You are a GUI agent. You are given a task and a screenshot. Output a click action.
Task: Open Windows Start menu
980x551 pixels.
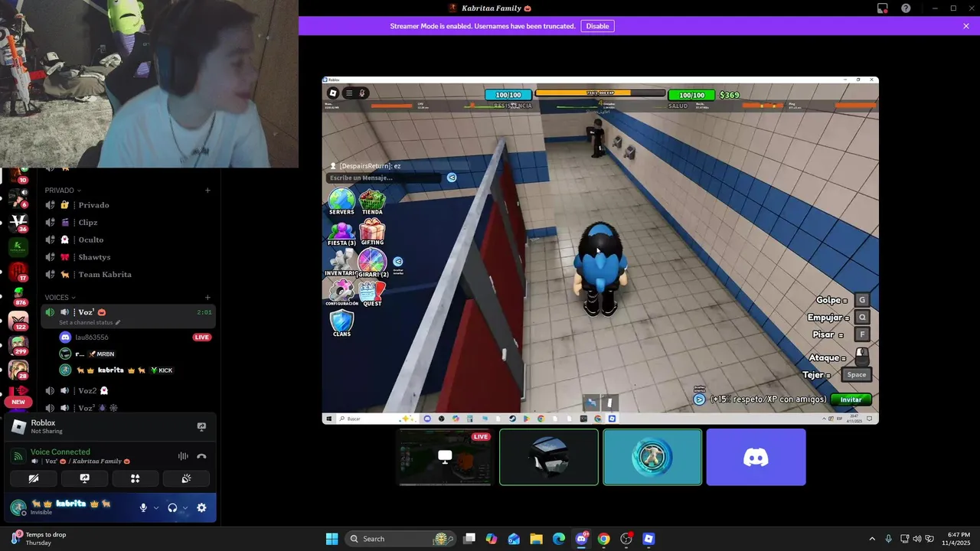pyautogui.click(x=332, y=539)
